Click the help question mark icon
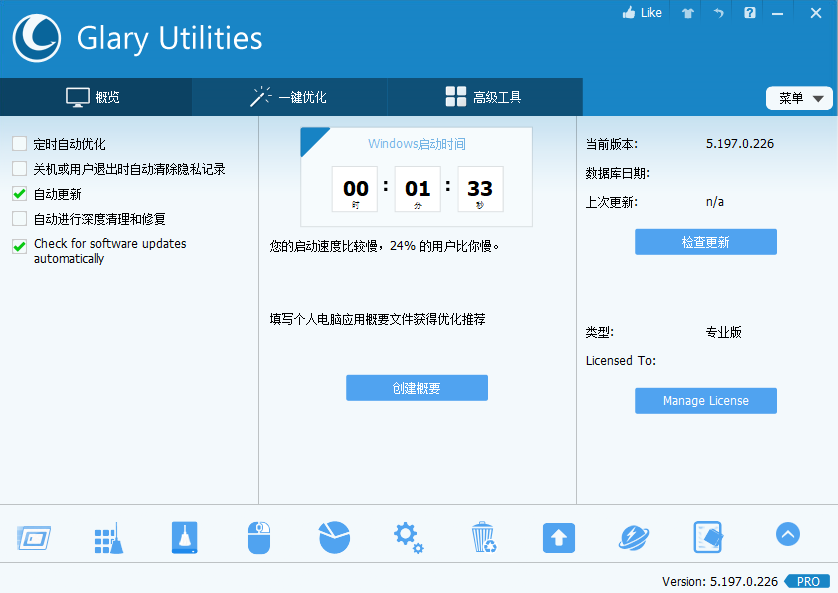This screenshot has height=593, width=838. point(749,13)
